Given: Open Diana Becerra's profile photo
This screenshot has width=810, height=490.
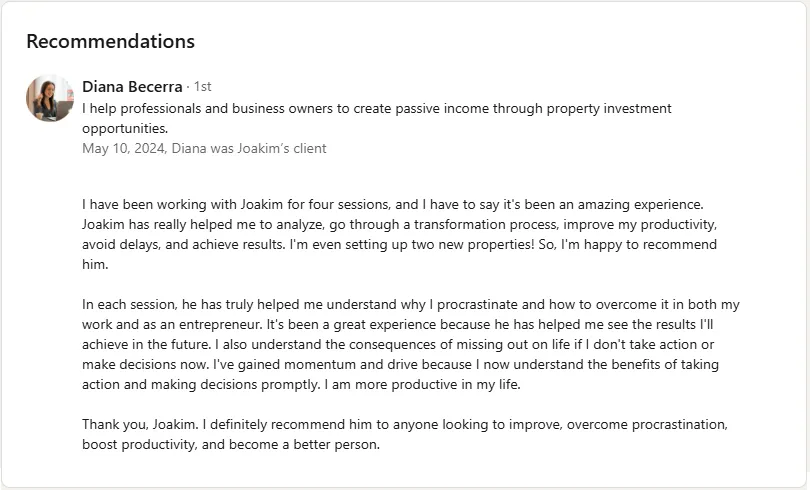Looking at the screenshot, I should pyautogui.click(x=50, y=98).
